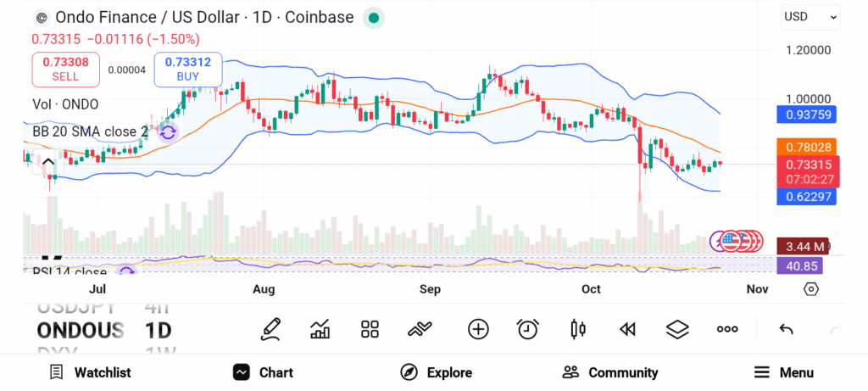
Task: Open the indicators chart icon
Action: point(320,329)
